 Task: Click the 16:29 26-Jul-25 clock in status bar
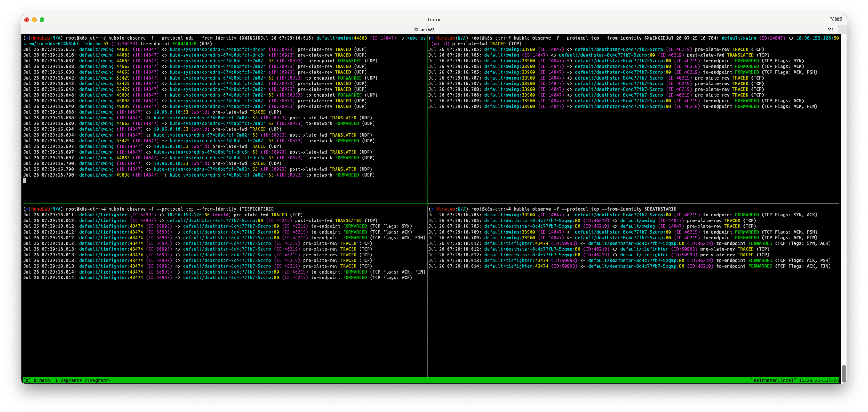(818, 380)
